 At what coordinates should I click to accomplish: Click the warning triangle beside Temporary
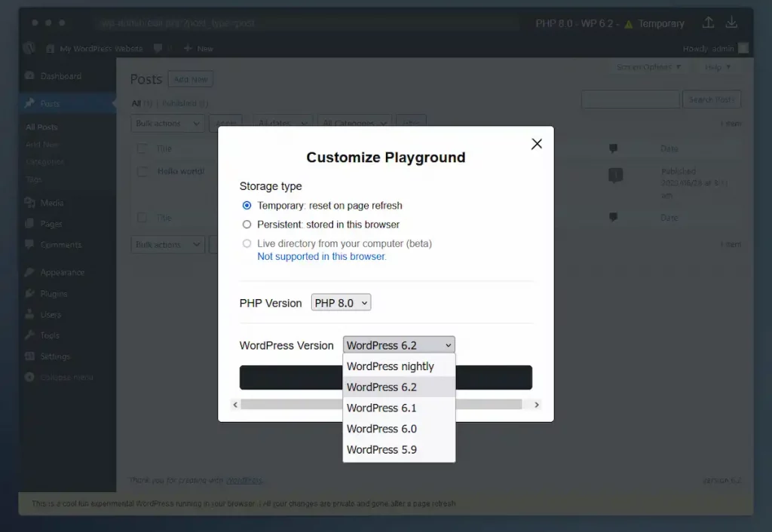629,23
